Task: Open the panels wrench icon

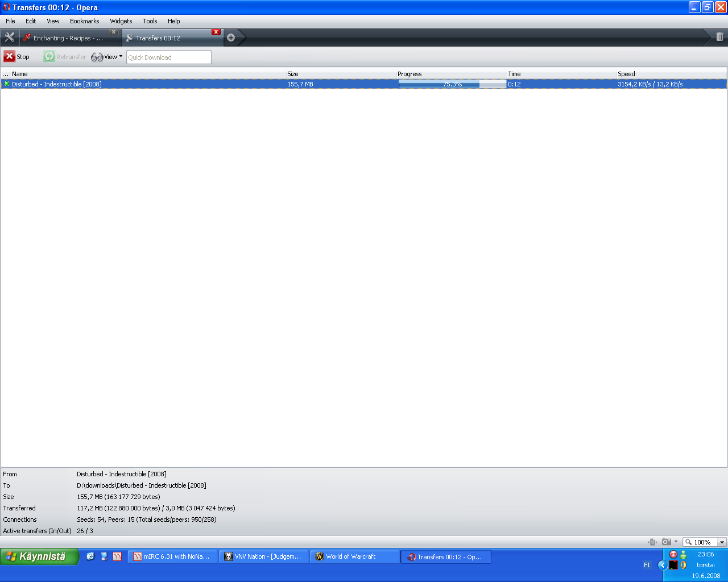Action: 10,38
